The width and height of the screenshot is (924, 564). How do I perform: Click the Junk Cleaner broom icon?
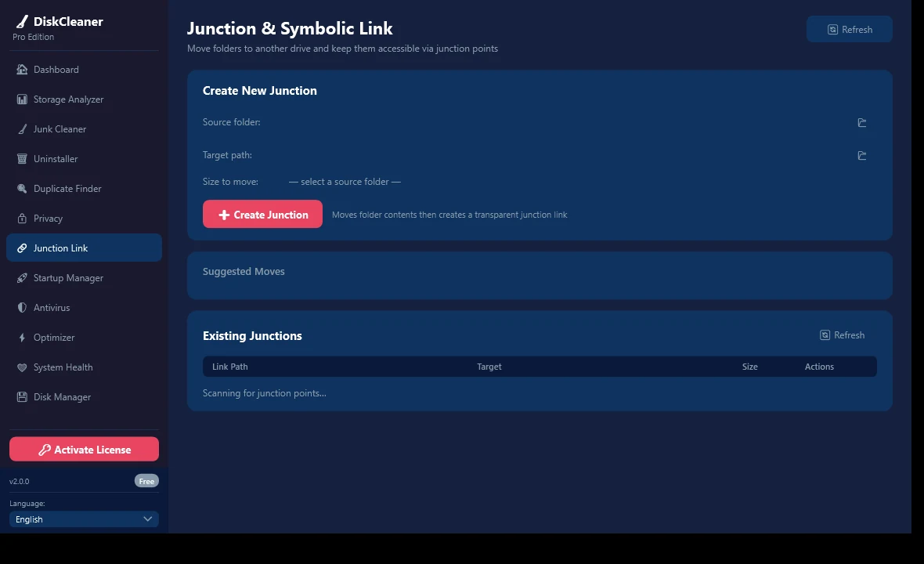(22, 129)
